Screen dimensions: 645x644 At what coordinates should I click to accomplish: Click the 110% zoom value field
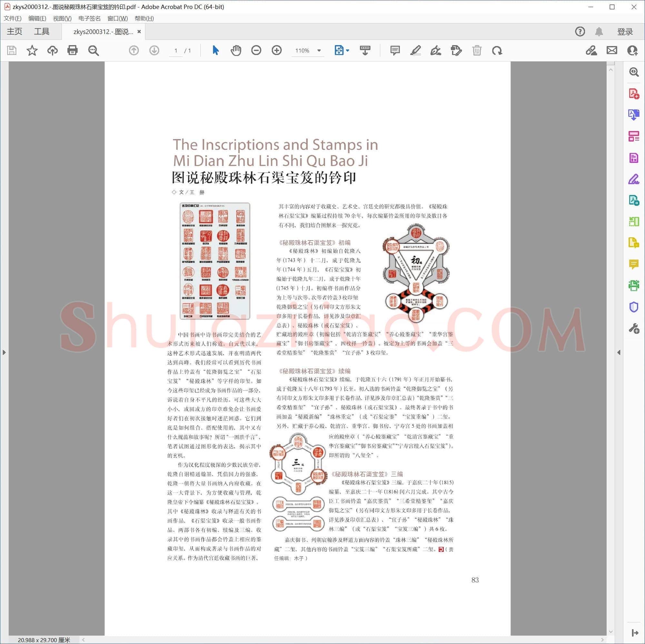click(x=303, y=51)
